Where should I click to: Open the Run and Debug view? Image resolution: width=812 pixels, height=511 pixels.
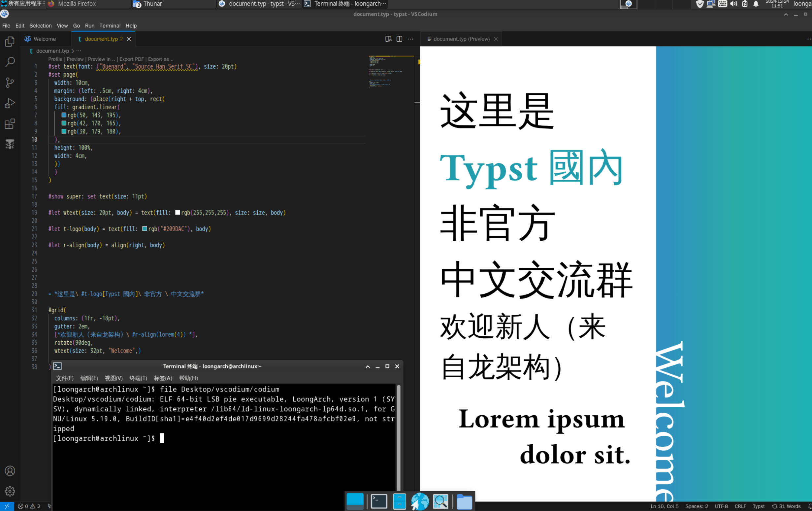[10, 103]
